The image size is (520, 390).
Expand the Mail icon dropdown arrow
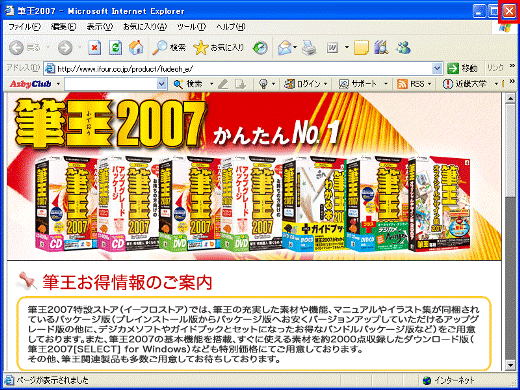(x=295, y=48)
